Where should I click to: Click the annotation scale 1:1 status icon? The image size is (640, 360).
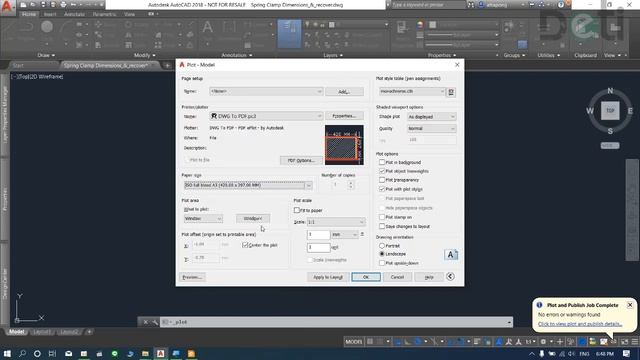coord(529,342)
